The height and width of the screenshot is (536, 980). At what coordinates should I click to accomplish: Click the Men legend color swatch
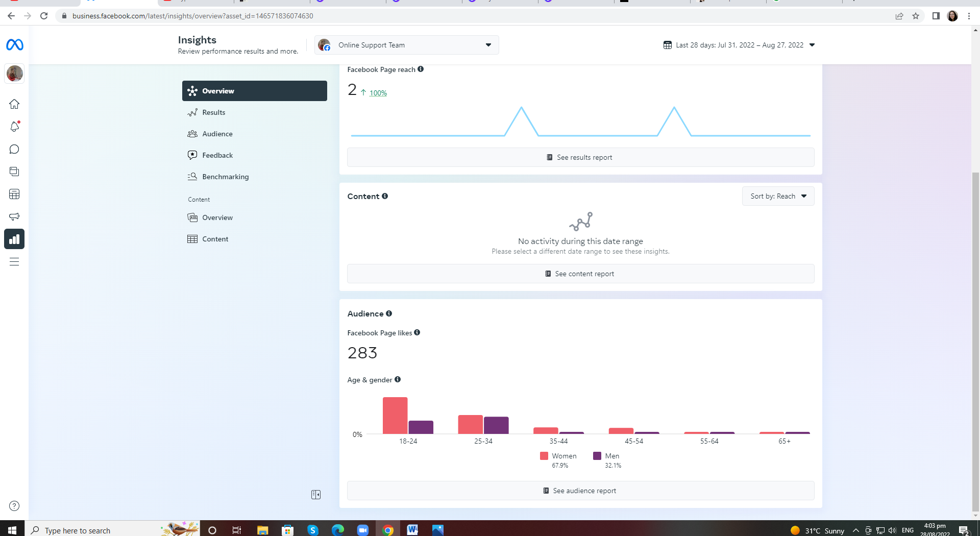[597, 456]
